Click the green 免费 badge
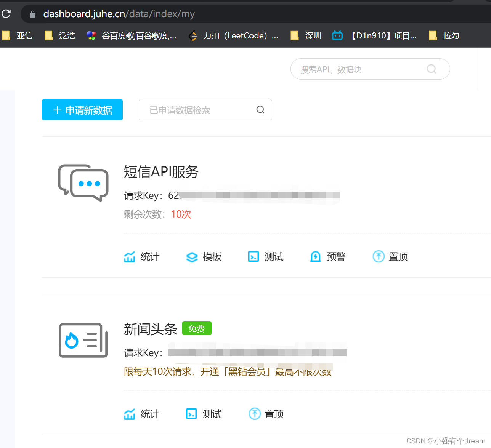This screenshot has width=491, height=448. click(197, 328)
